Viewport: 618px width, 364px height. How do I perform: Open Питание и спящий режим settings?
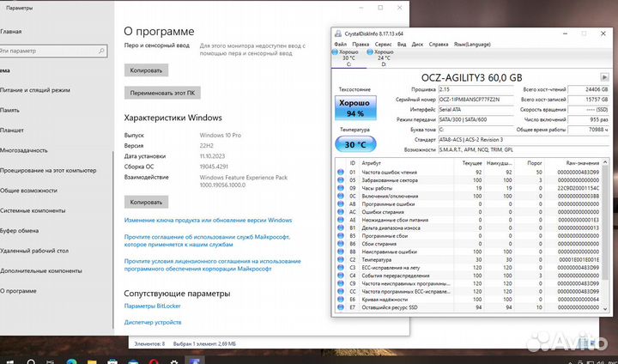click(35, 90)
